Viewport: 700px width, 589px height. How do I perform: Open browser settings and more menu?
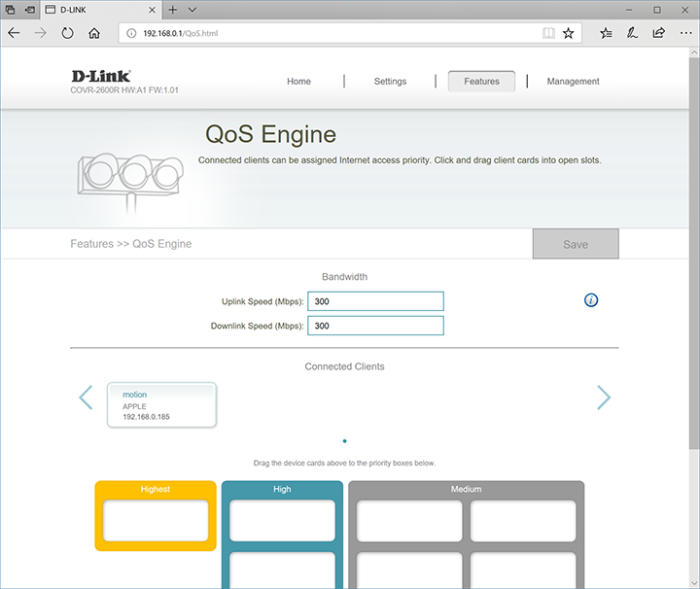pyautogui.click(x=683, y=33)
